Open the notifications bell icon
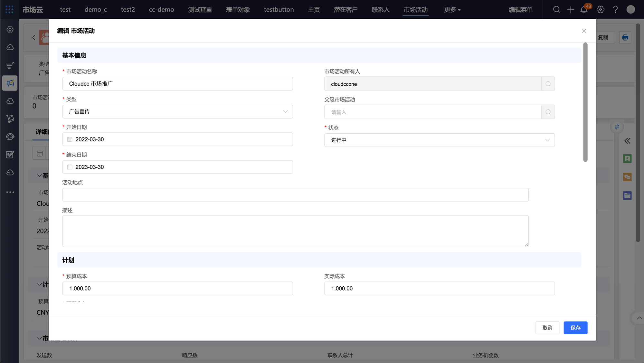The height and width of the screenshot is (363, 644). (x=584, y=10)
